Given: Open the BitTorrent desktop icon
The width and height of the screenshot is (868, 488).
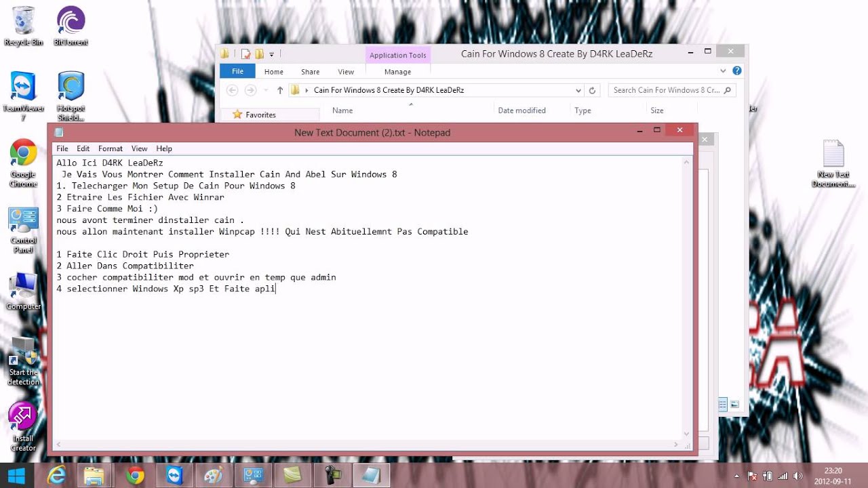Looking at the screenshot, I should [x=71, y=26].
